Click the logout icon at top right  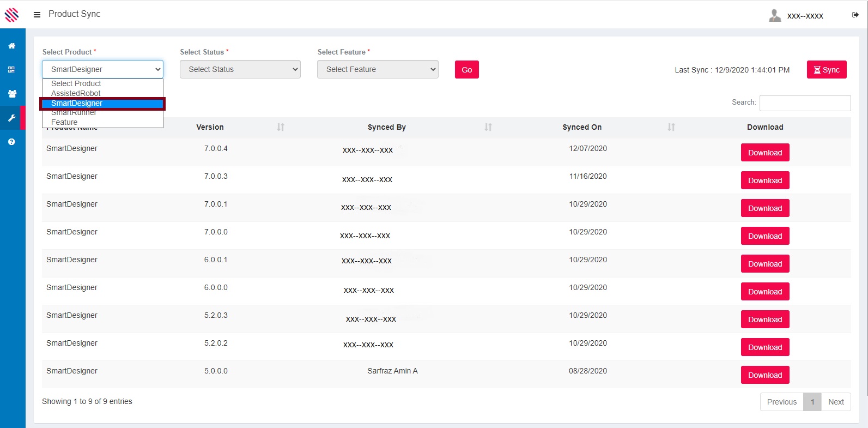pyautogui.click(x=855, y=15)
